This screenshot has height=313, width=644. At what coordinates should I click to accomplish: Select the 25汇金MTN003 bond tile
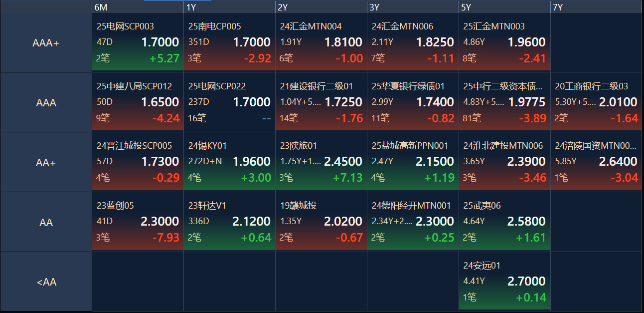(504, 42)
